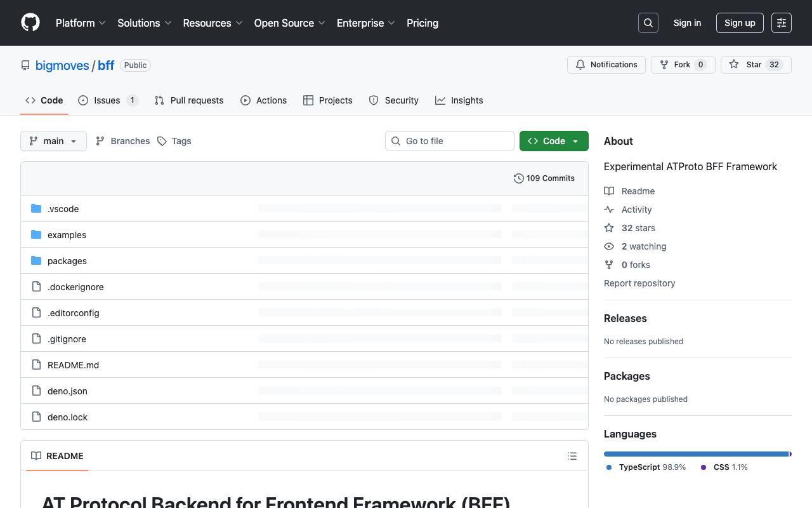Expand the Platform menu in header

click(81, 23)
